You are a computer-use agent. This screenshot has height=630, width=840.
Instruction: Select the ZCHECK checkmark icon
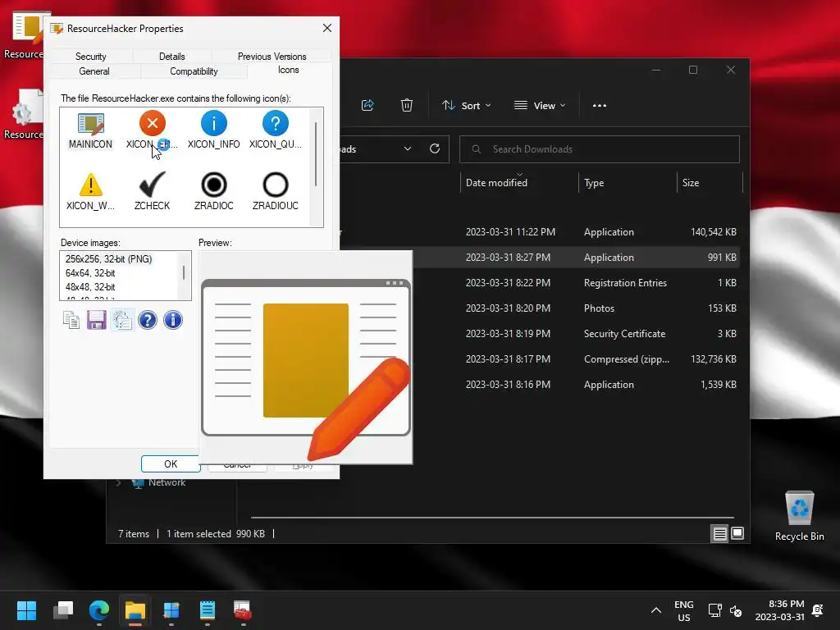pos(152,192)
